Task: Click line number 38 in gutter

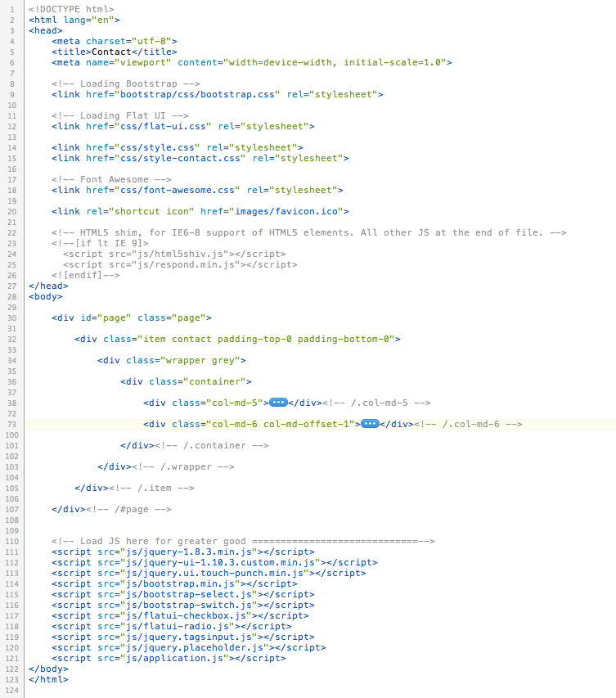Action: coord(12,403)
